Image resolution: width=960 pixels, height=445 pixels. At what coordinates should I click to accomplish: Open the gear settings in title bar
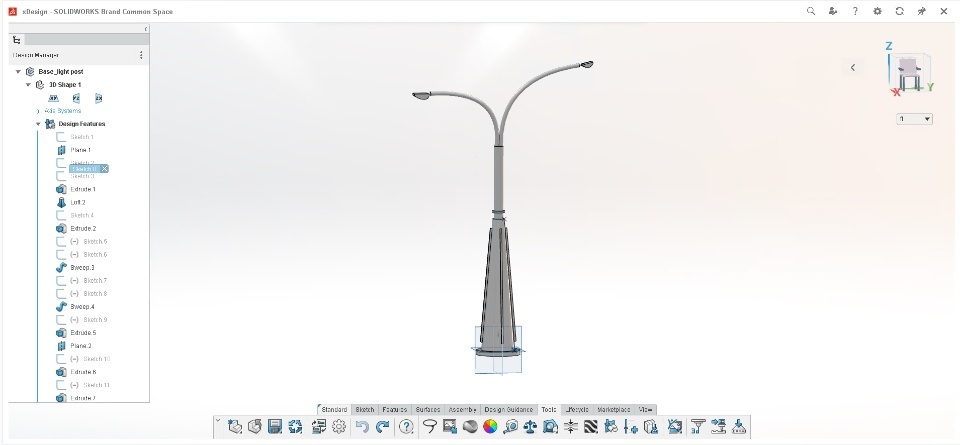click(877, 11)
